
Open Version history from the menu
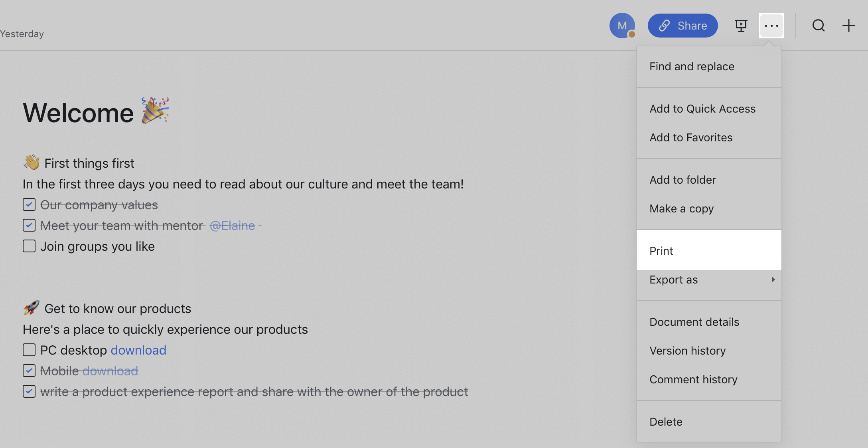click(x=687, y=351)
